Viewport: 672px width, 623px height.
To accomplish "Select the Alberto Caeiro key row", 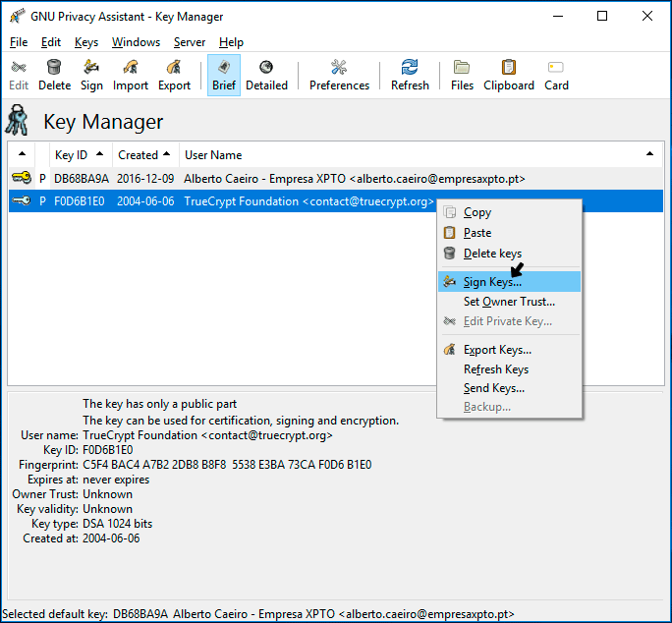I will click(336, 179).
